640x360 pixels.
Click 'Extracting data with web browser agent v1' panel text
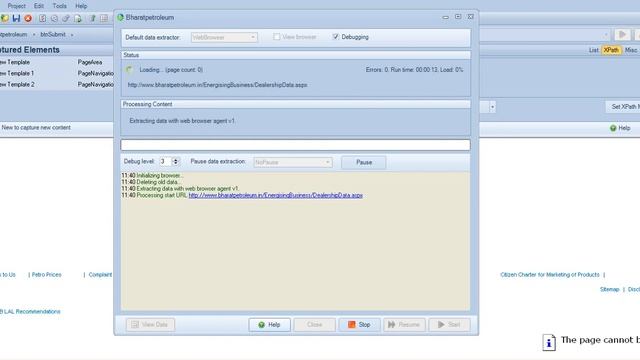(x=182, y=121)
